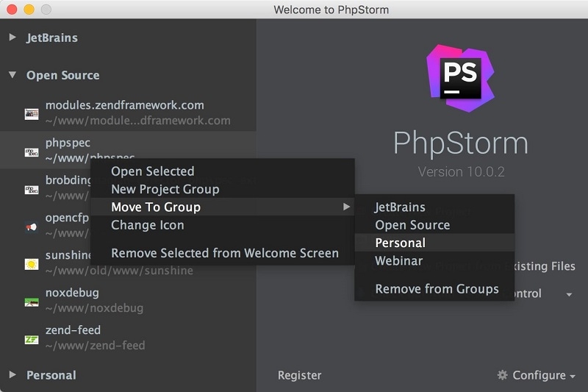Collapse the Open Source project group
The width and height of the screenshot is (588, 392).
coord(12,75)
